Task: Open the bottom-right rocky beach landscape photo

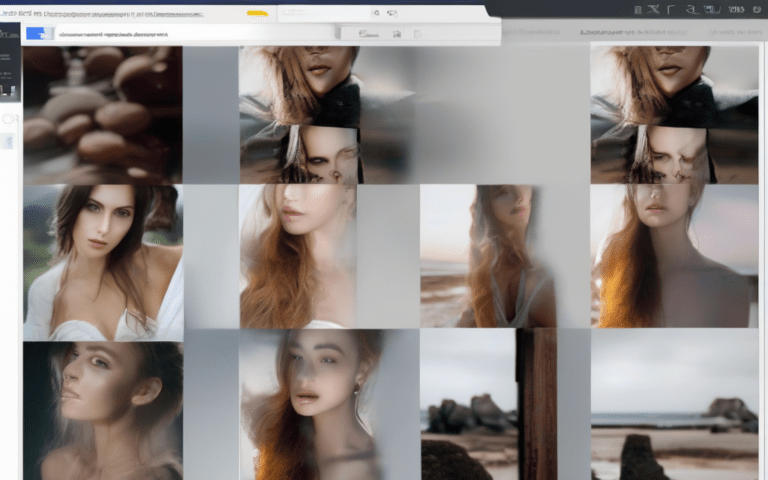Action: [674, 405]
